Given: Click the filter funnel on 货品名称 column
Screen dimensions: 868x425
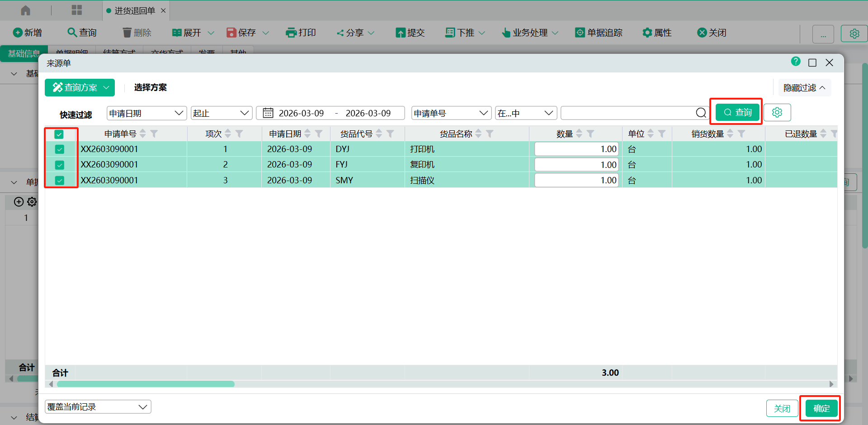Looking at the screenshot, I should (490, 134).
